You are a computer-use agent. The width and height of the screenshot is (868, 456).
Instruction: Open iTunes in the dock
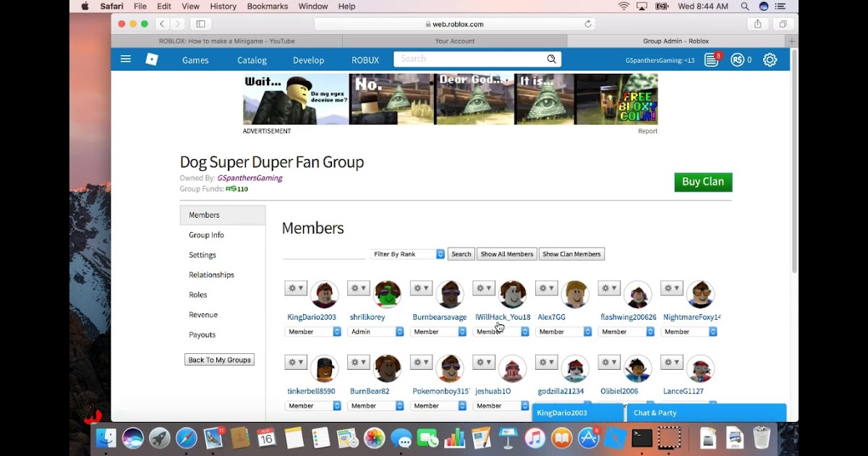[535, 438]
